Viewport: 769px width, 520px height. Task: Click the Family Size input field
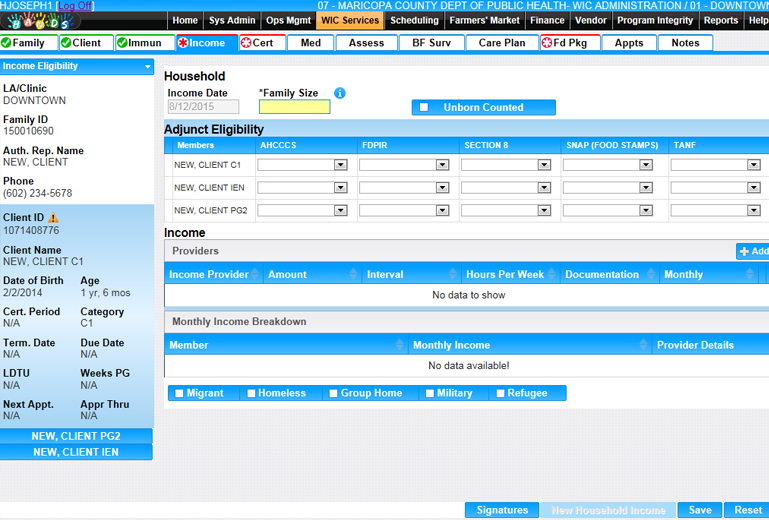294,107
